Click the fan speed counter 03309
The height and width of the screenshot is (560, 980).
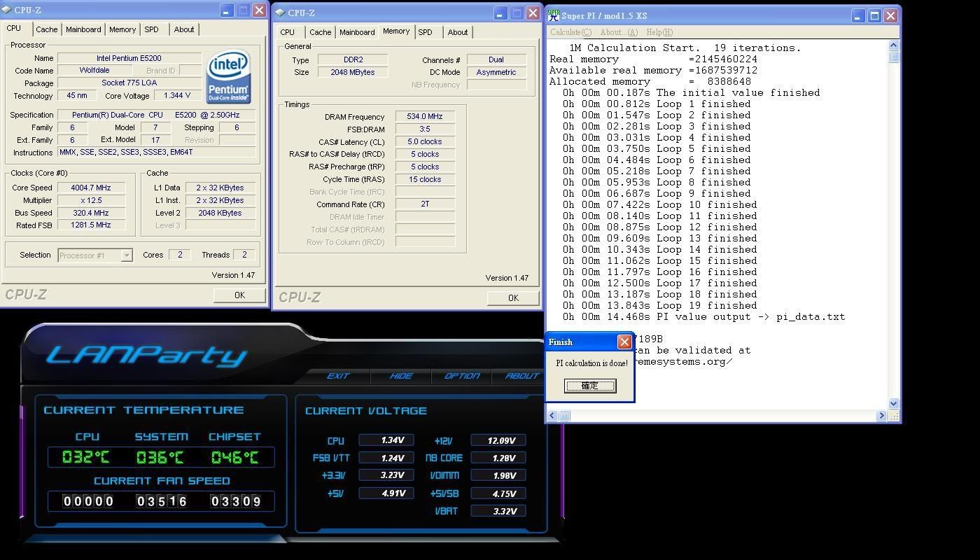tap(236, 501)
